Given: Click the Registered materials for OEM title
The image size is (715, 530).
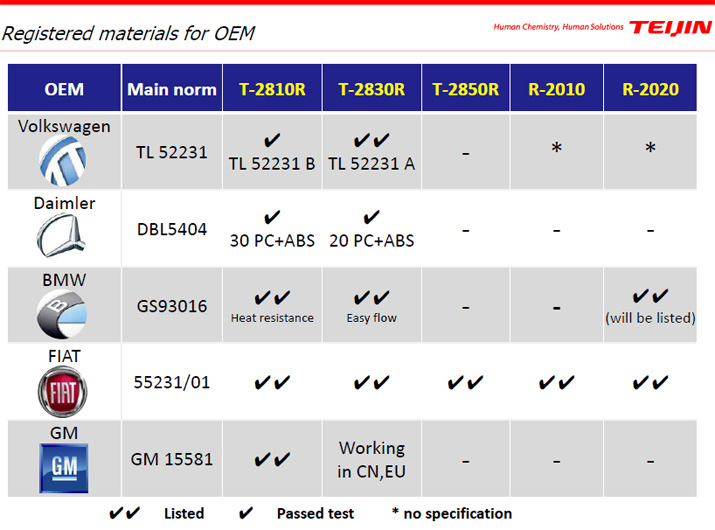Looking at the screenshot, I should pyautogui.click(x=128, y=33).
